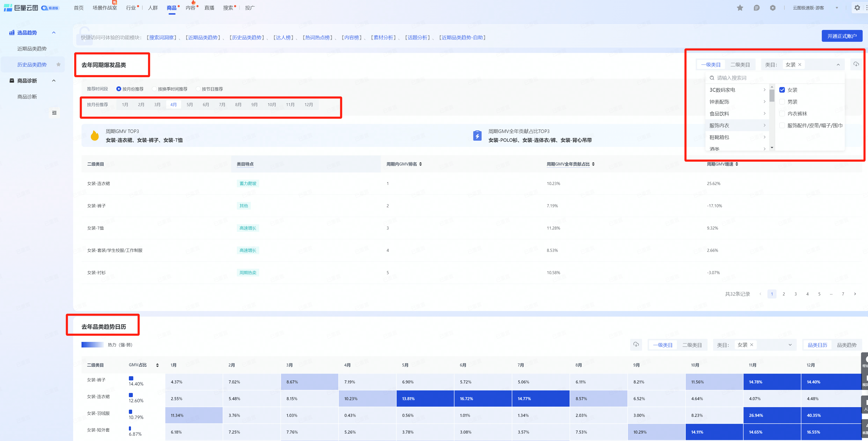Image resolution: width=868 pixels, height=441 pixels.
Task: Click the 请输入搜索词 category search field
Action: pos(775,78)
